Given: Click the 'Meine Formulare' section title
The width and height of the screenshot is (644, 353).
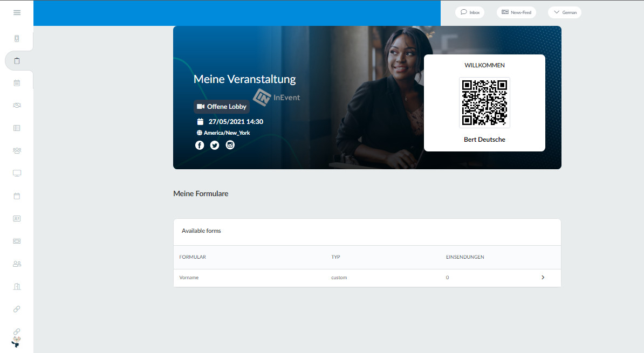Looking at the screenshot, I should click(201, 193).
